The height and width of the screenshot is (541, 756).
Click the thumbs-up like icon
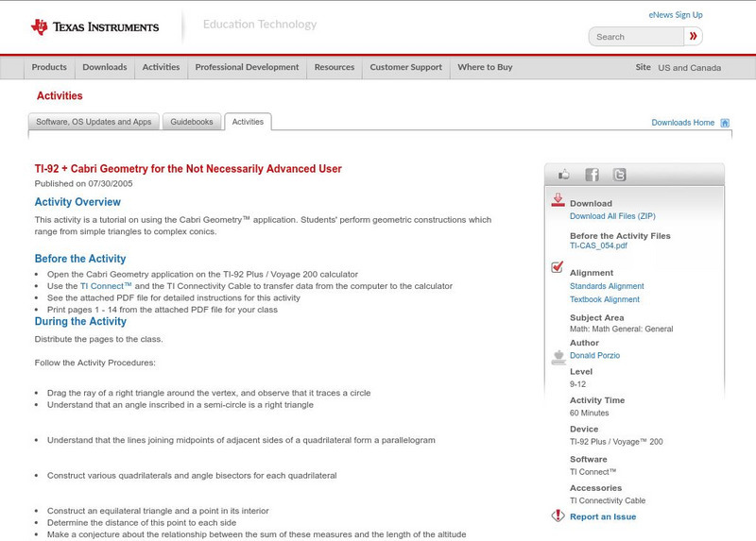[564, 175]
